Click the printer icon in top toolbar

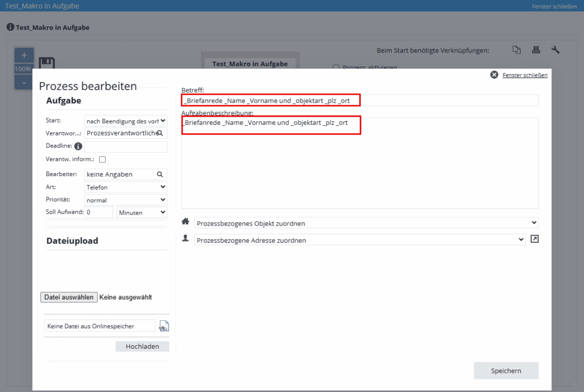(536, 50)
